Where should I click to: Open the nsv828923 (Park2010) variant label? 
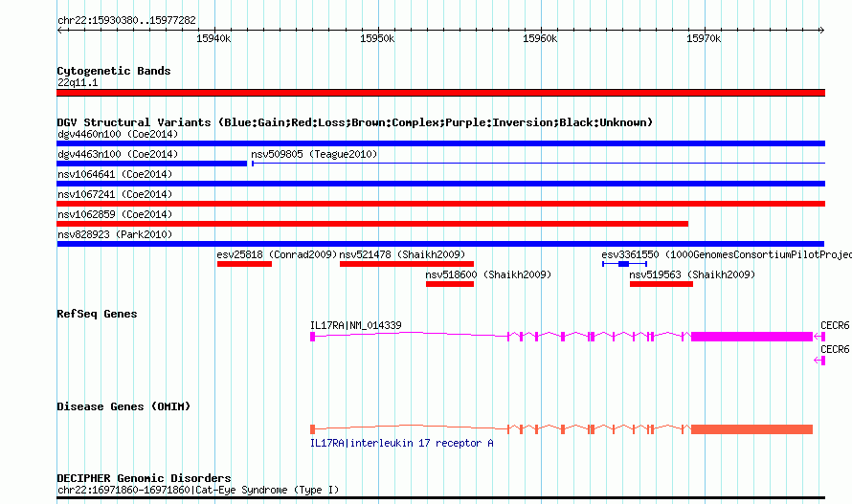coord(115,234)
